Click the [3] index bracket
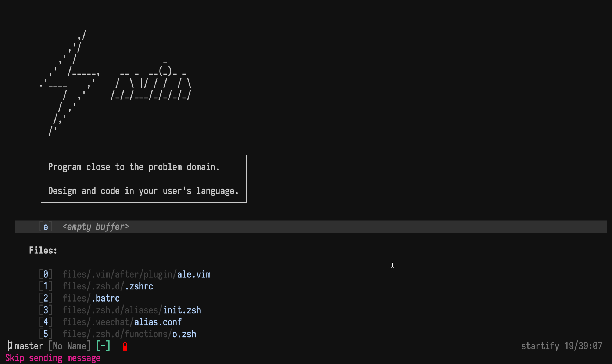The width and height of the screenshot is (612, 364). click(x=46, y=310)
